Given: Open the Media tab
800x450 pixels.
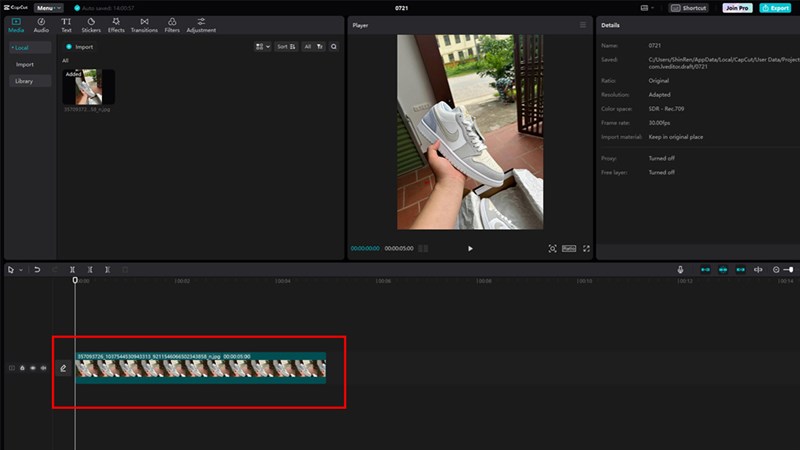Looking at the screenshot, I should click(16, 25).
